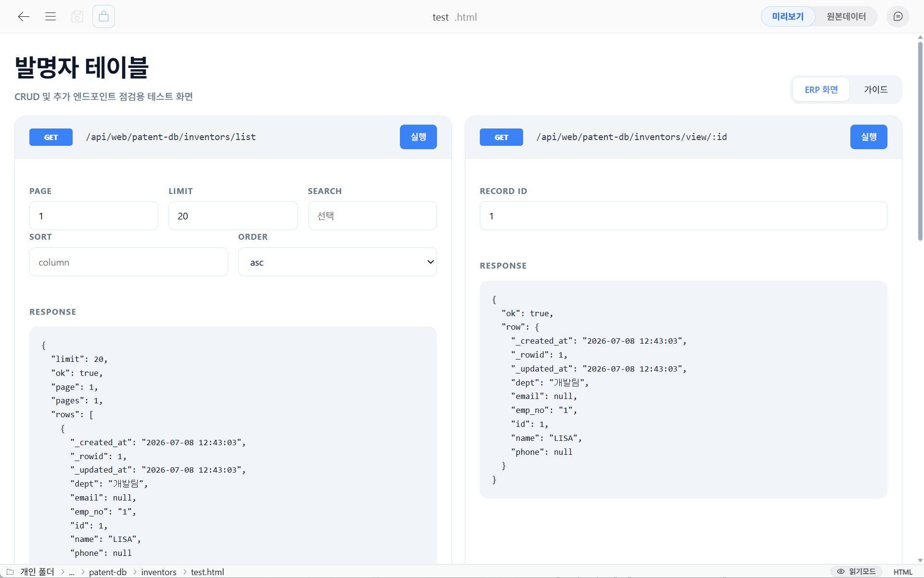Screen dimensions: 924x578
Task: Click the GET badge for inventors/list
Action: pos(51,137)
